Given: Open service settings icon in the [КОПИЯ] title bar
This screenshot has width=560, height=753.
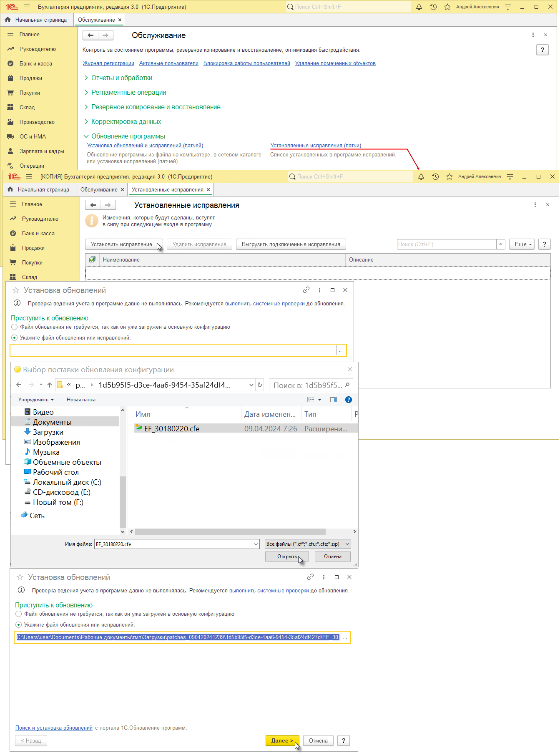Looking at the screenshot, I should coord(510,176).
